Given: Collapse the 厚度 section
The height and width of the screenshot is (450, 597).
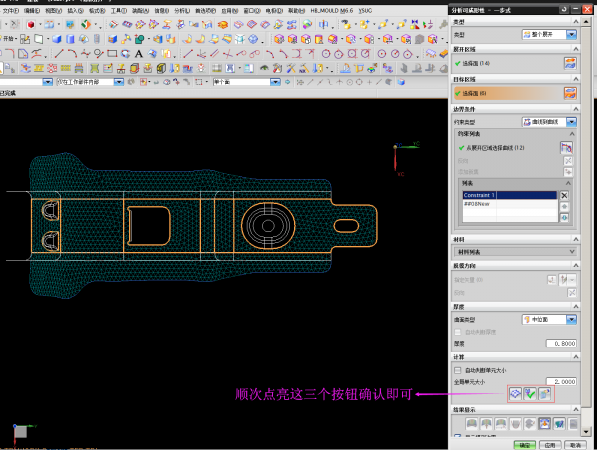Looking at the screenshot, I should pos(576,306).
